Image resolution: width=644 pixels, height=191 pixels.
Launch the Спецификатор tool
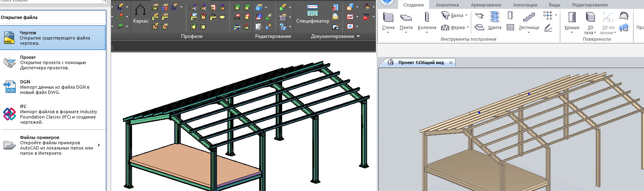tap(312, 15)
